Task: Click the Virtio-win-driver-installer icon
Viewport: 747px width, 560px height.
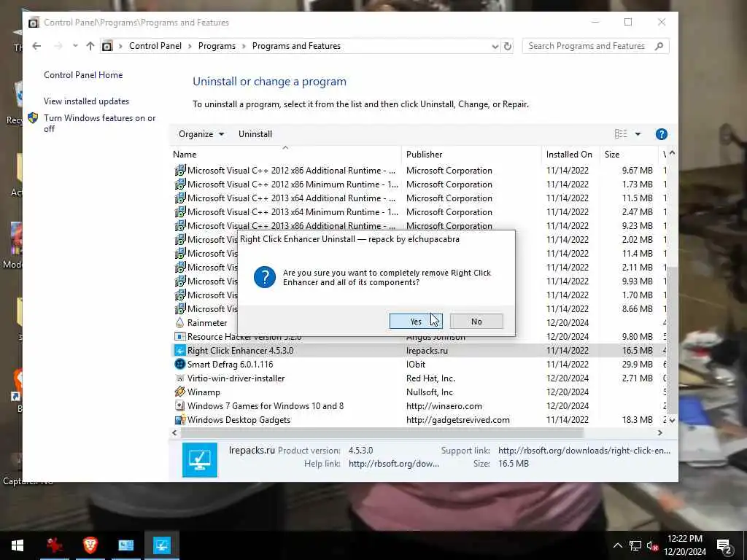Action: 179,378
